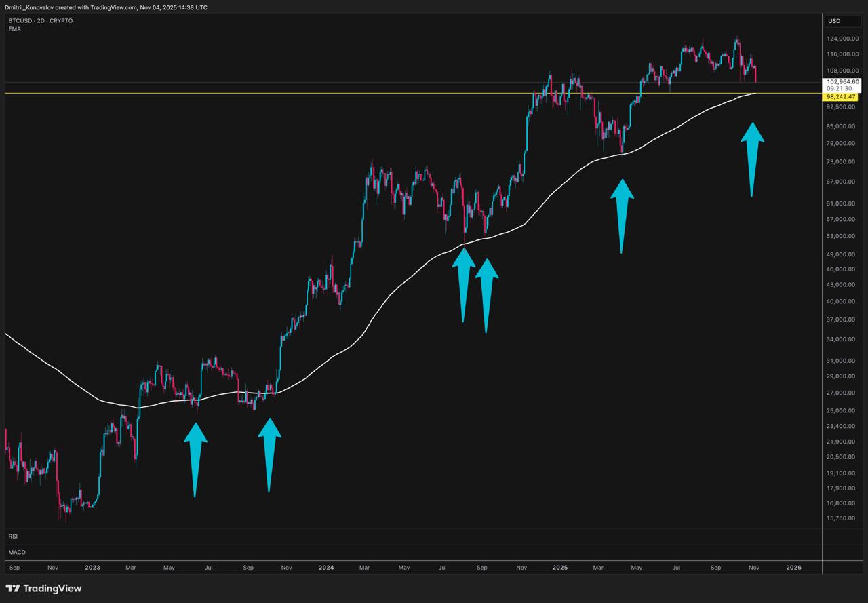Open the Dmitrii_Konovalov TradingView.com attribution text
This screenshot has width=868, height=603.
(106, 7)
